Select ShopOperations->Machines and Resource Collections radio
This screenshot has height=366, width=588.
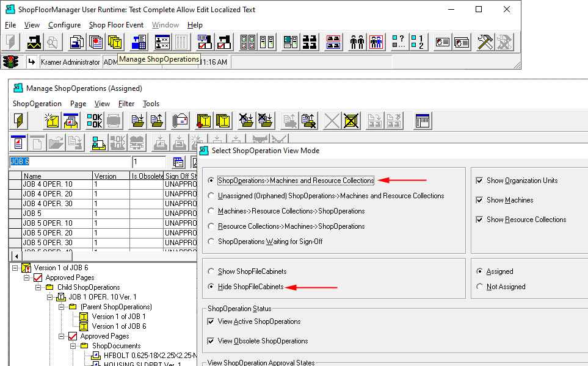[211, 181]
